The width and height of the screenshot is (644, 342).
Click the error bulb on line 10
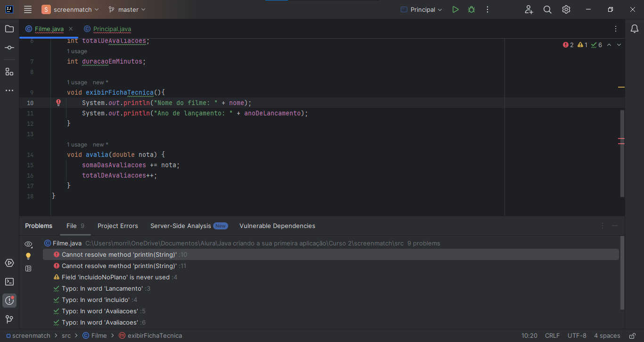point(58,102)
